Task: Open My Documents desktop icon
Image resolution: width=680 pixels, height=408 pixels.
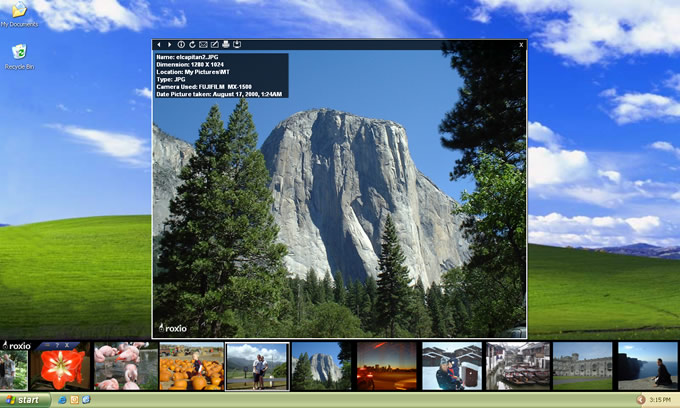Action: tap(19, 14)
